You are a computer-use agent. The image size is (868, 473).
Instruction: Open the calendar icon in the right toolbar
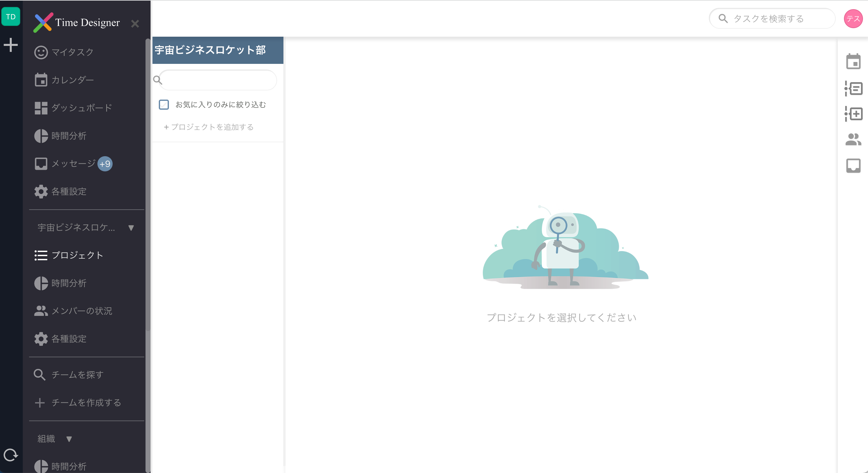[853, 62]
